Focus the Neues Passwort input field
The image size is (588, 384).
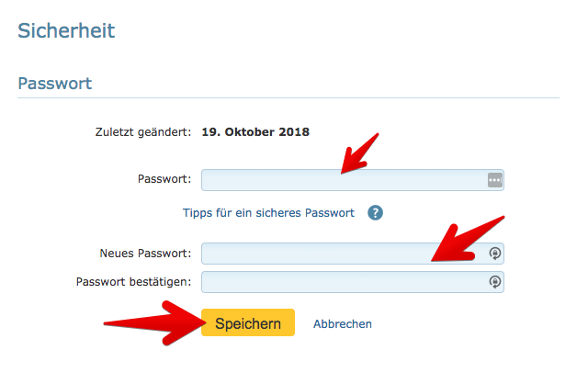point(353,254)
